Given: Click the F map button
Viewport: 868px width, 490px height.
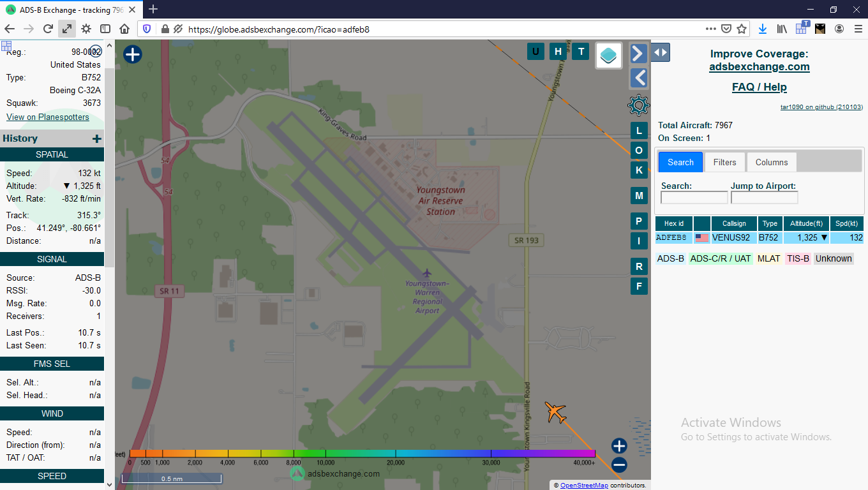Looking at the screenshot, I should 639,286.
